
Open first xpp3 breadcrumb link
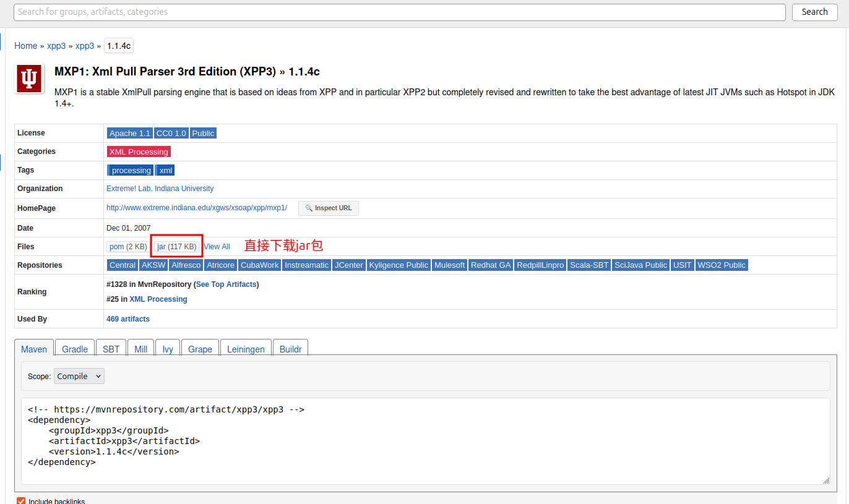tap(56, 46)
